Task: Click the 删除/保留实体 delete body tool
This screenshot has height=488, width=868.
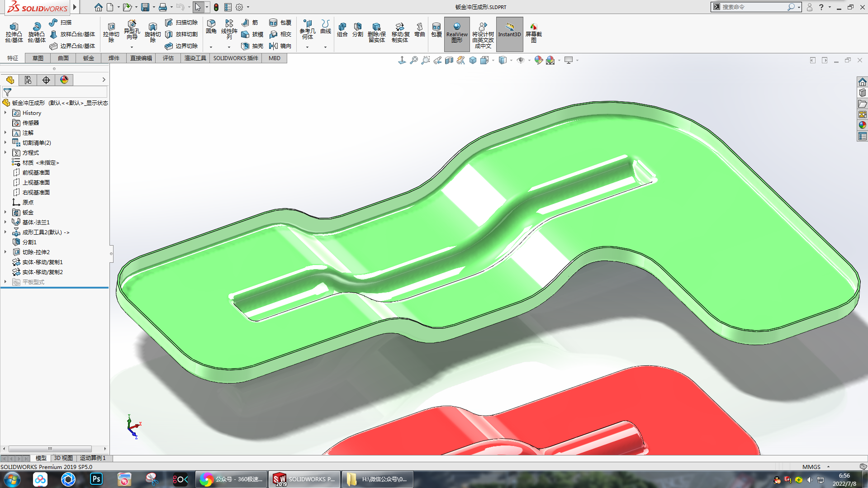Action: point(377,33)
